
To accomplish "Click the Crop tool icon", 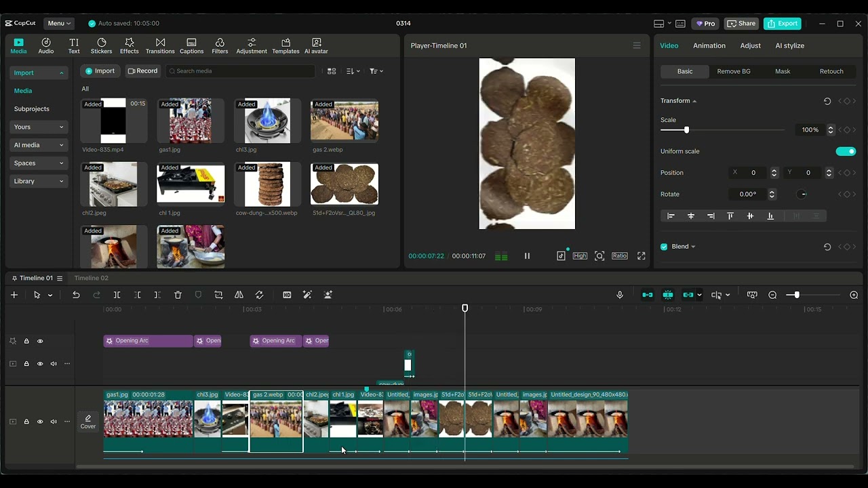I will click(x=218, y=295).
